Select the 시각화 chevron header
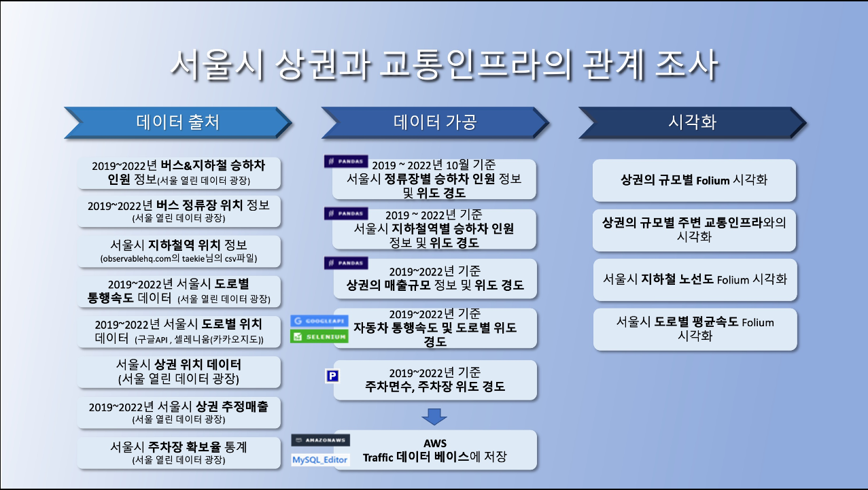This screenshot has width=868, height=490. click(693, 122)
